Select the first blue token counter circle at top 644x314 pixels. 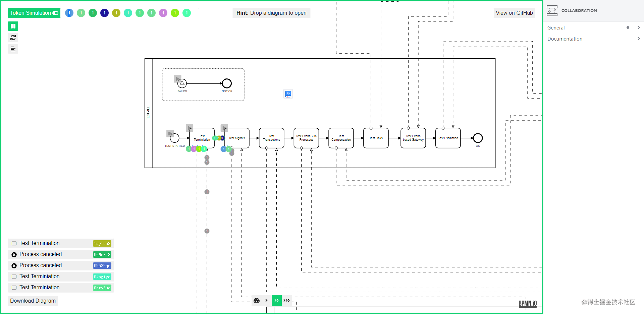click(x=69, y=13)
